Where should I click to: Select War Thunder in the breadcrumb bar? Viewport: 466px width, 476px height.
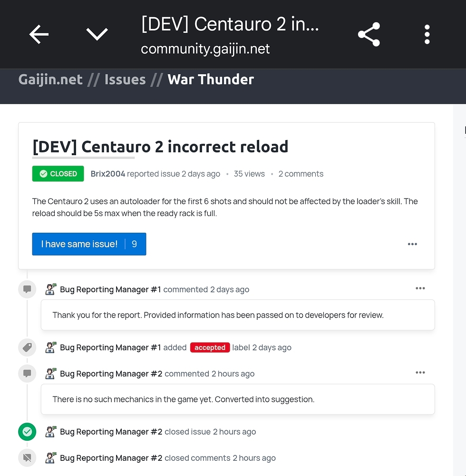pyautogui.click(x=211, y=79)
